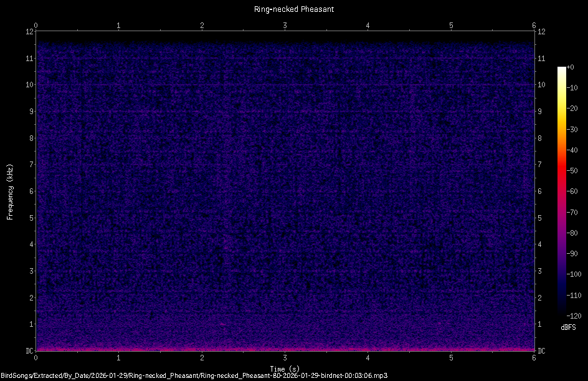Click the center of the spectrogram display
The height and width of the screenshot is (381, 588).
[285, 190]
